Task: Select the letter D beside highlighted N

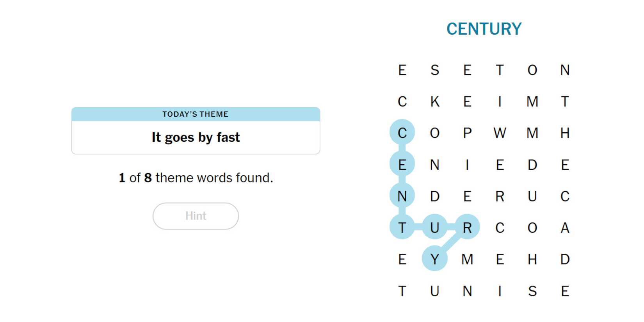Action: click(x=434, y=196)
